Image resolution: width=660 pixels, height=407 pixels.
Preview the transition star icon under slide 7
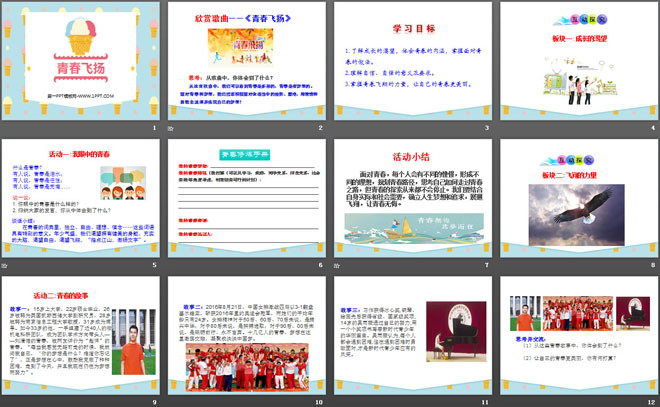point(337,266)
